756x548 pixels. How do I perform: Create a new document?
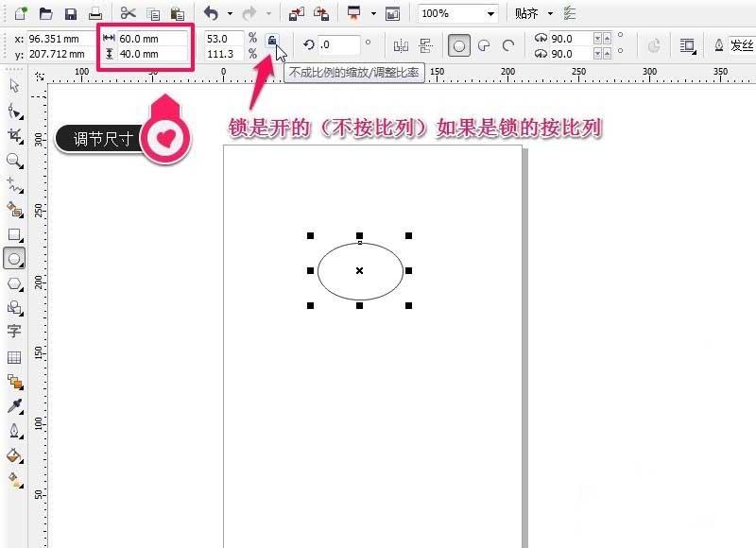coord(21,13)
